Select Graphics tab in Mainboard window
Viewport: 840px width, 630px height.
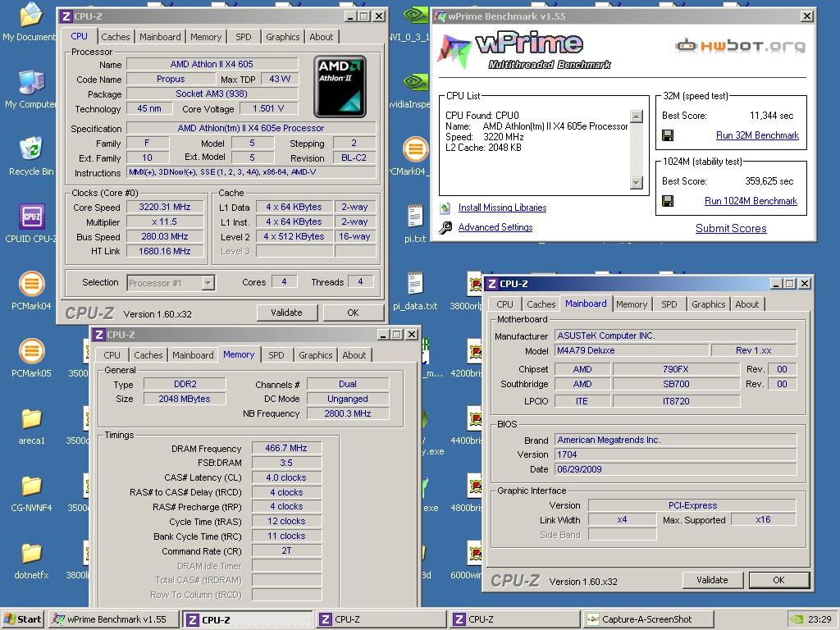(708, 304)
